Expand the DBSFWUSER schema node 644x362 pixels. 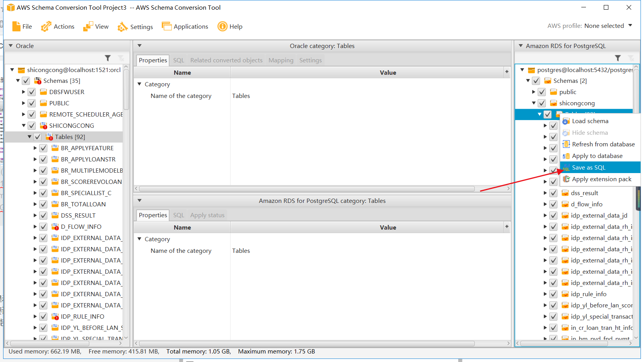point(24,92)
